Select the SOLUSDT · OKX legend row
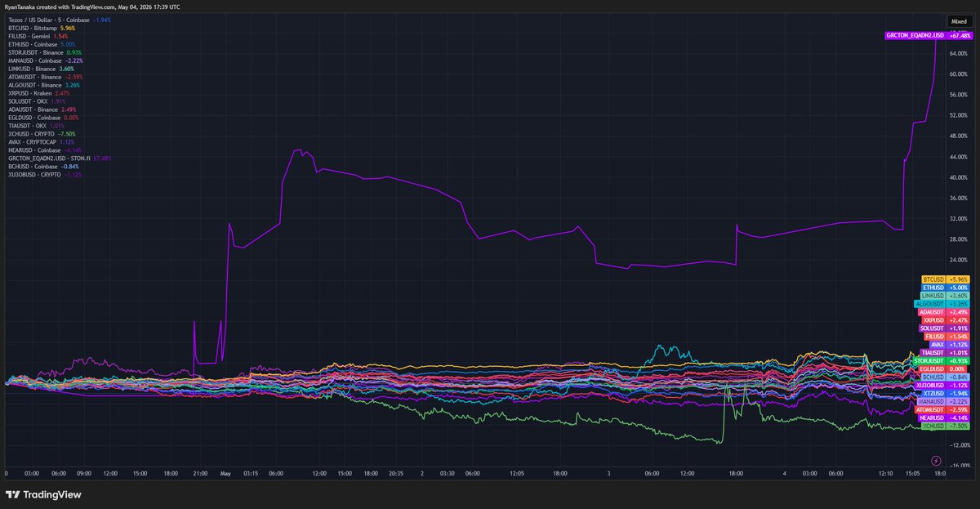 (x=37, y=101)
